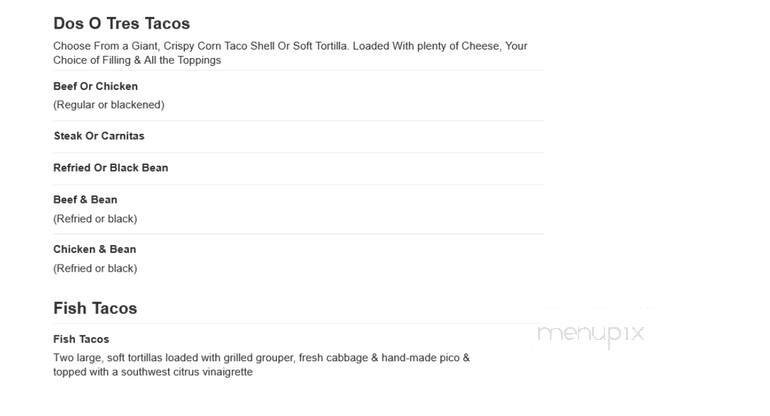
Task: Select the Steak Or Carnitas item
Action: click(99, 136)
